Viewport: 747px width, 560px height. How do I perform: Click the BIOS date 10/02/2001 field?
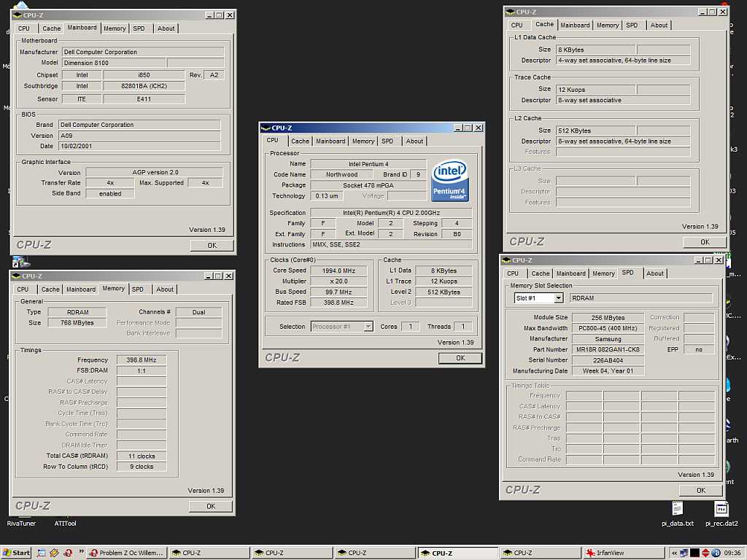139,146
